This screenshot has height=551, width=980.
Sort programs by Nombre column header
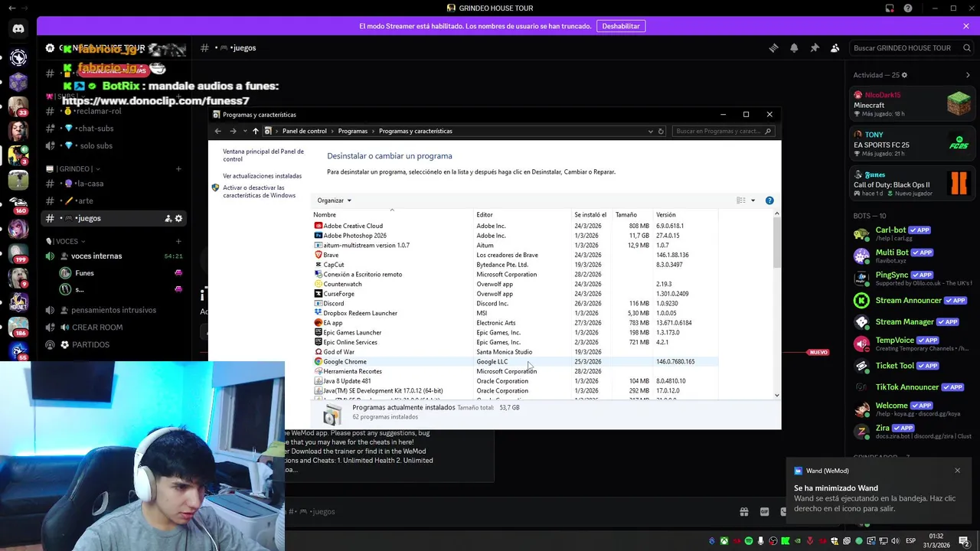click(x=392, y=215)
